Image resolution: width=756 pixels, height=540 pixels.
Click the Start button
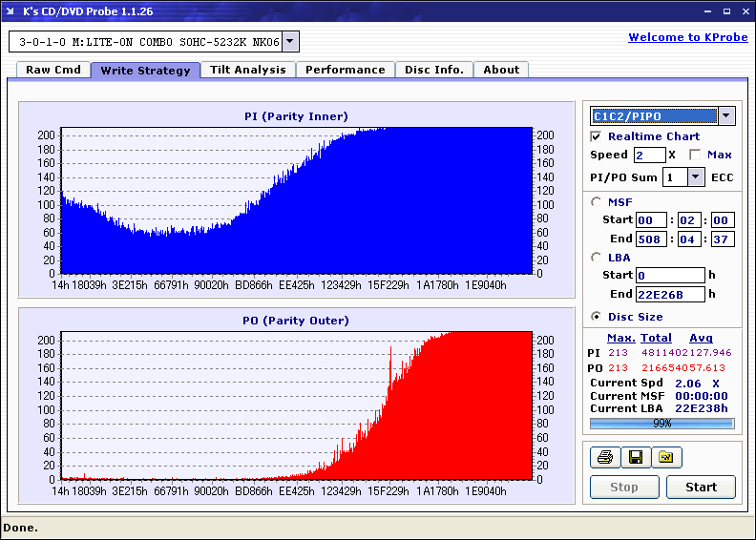(x=701, y=487)
